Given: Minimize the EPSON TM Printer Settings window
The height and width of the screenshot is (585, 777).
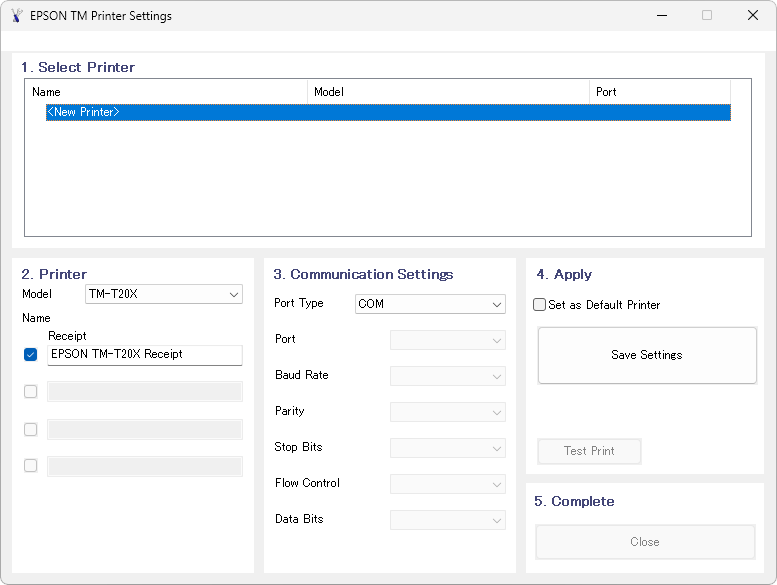Looking at the screenshot, I should coord(662,15).
